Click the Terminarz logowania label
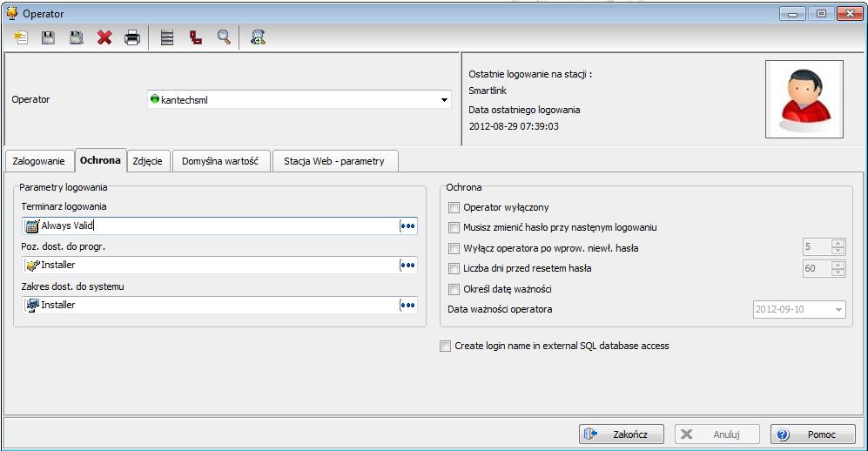This screenshot has width=868, height=451. [64, 206]
